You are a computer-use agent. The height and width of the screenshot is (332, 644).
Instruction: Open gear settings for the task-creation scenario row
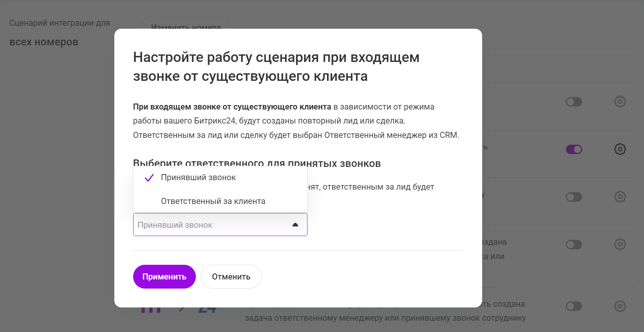(620, 306)
